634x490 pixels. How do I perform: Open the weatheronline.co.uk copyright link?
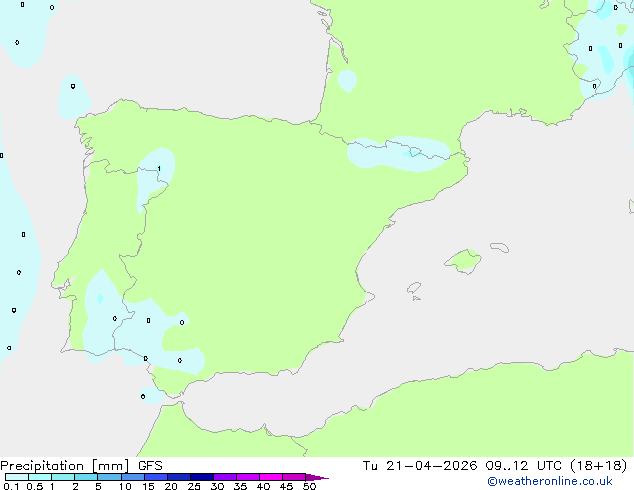pyautogui.click(x=549, y=481)
